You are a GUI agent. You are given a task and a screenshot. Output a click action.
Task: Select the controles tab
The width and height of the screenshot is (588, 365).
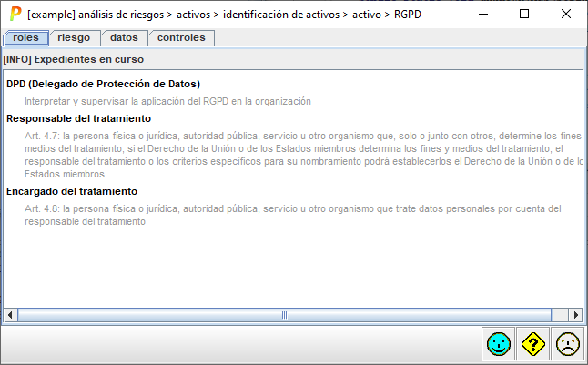point(181,37)
